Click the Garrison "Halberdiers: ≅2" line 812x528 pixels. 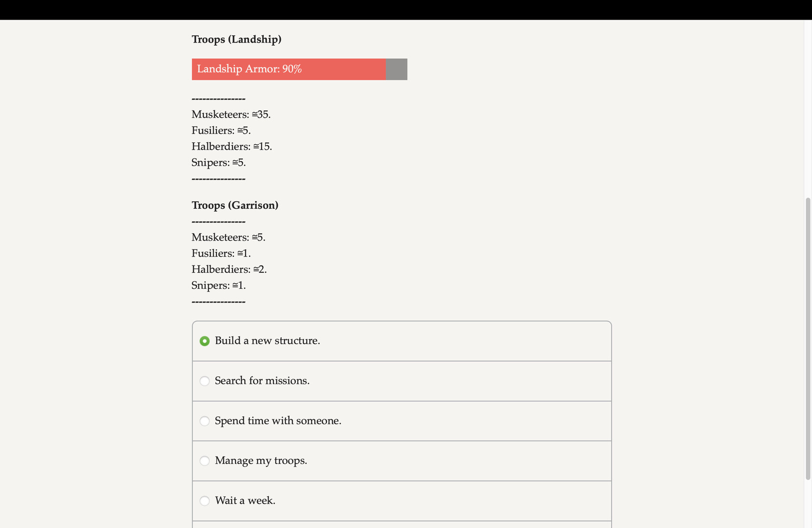pos(229,270)
